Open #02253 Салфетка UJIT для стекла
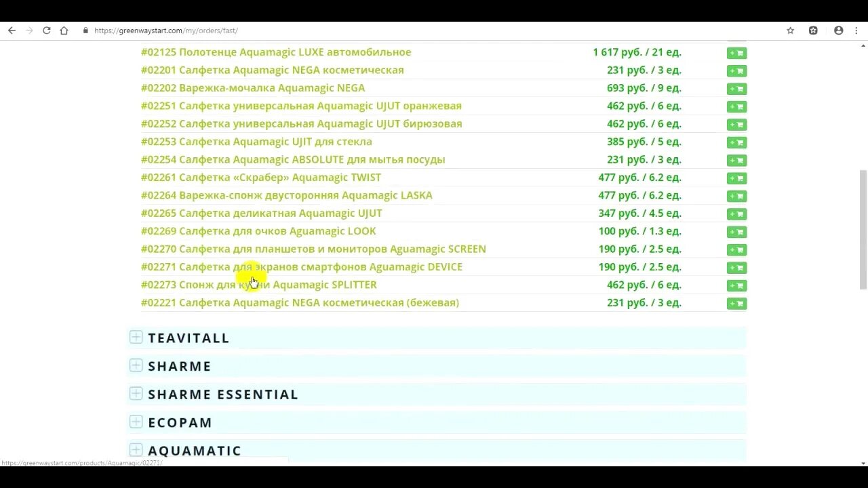 tap(256, 142)
